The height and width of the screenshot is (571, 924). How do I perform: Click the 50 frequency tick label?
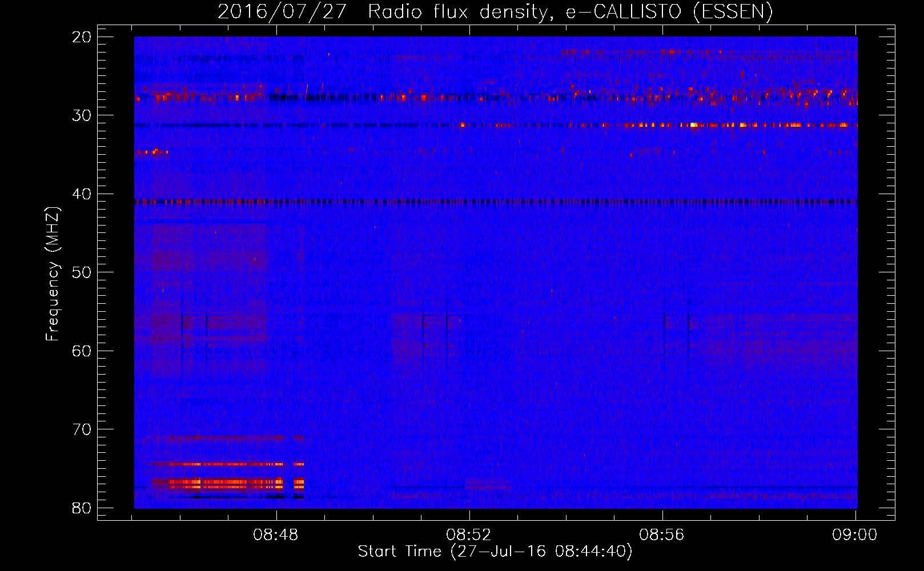coord(82,272)
